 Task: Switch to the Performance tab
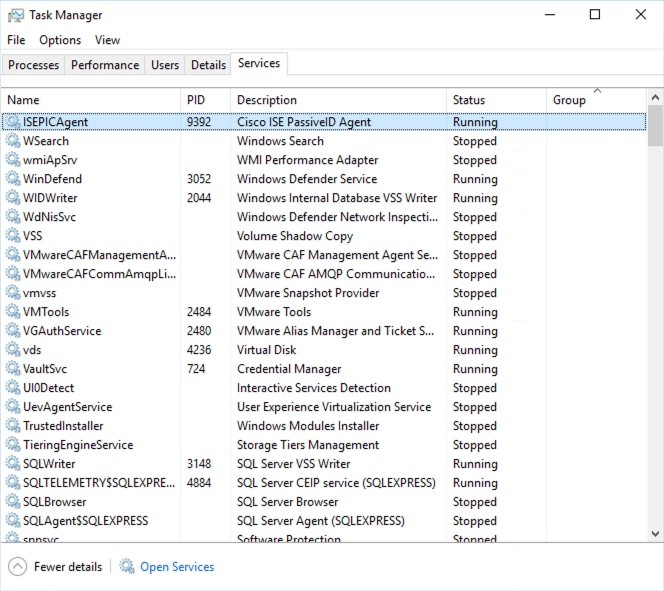pyautogui.click(x=105, y=65)
